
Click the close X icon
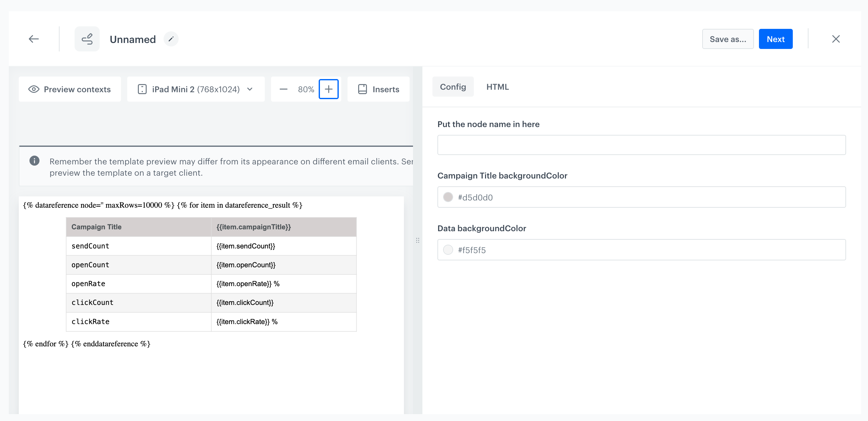tap(836, 39)
